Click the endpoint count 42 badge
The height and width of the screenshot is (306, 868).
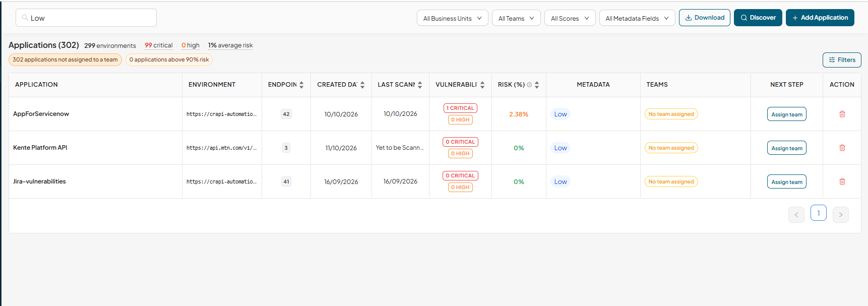286,114
